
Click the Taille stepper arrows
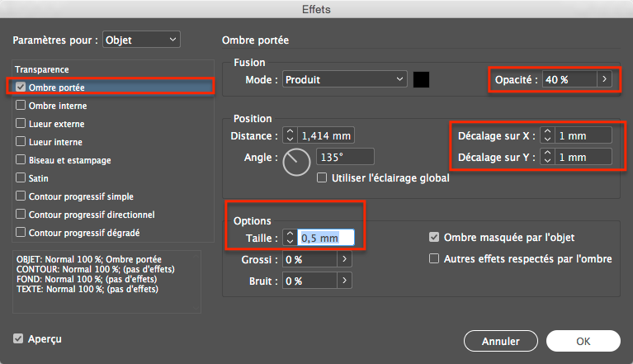click(290, 238)
